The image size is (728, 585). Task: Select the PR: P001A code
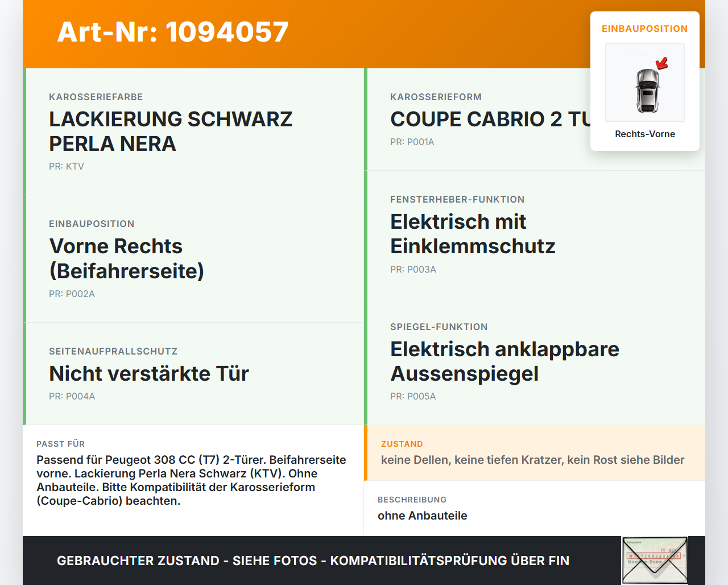(412, 142)
